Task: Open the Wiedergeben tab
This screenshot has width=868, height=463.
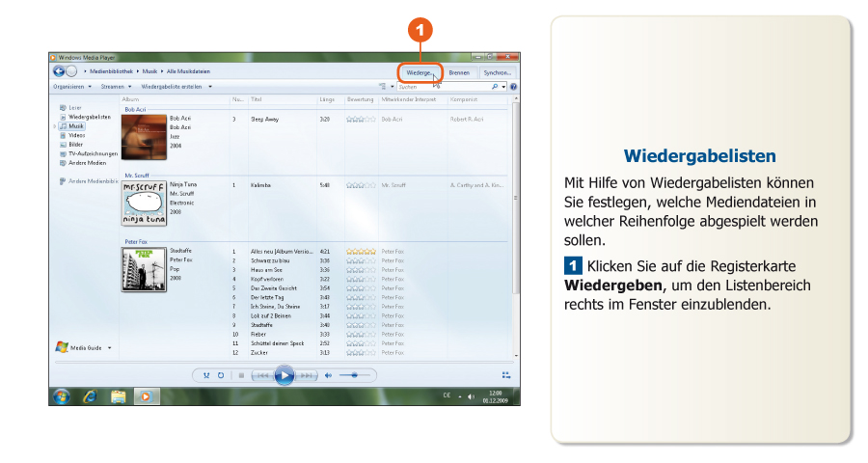Action: (x=420, y=72)
